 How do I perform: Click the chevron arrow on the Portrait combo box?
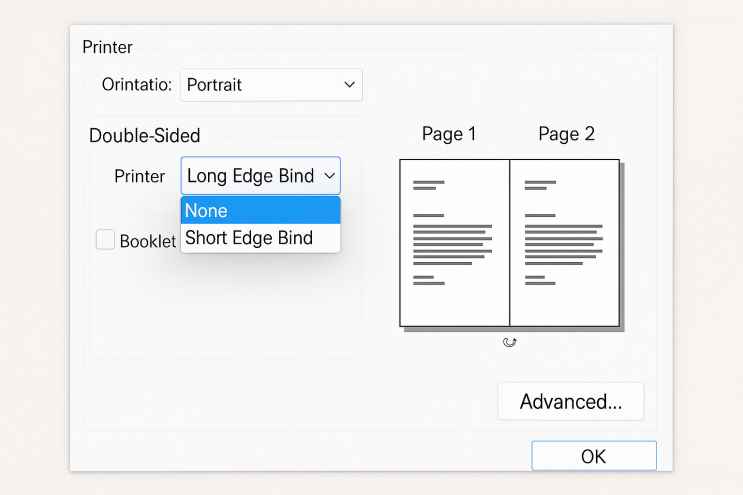pos(349,85)
